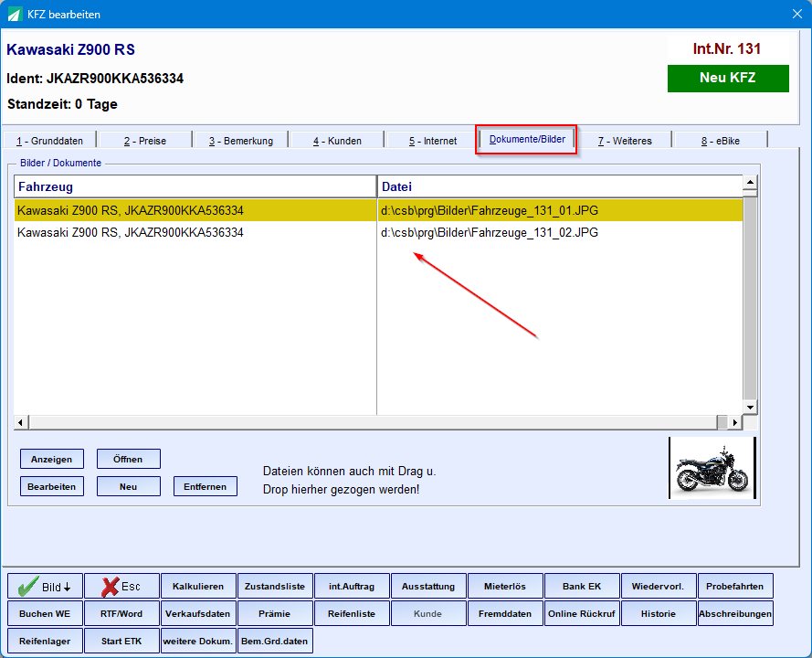This screenshot has width=812, height=658.
Task: Confirm with the green checkmark Bild button
Action: coord(45,587)
